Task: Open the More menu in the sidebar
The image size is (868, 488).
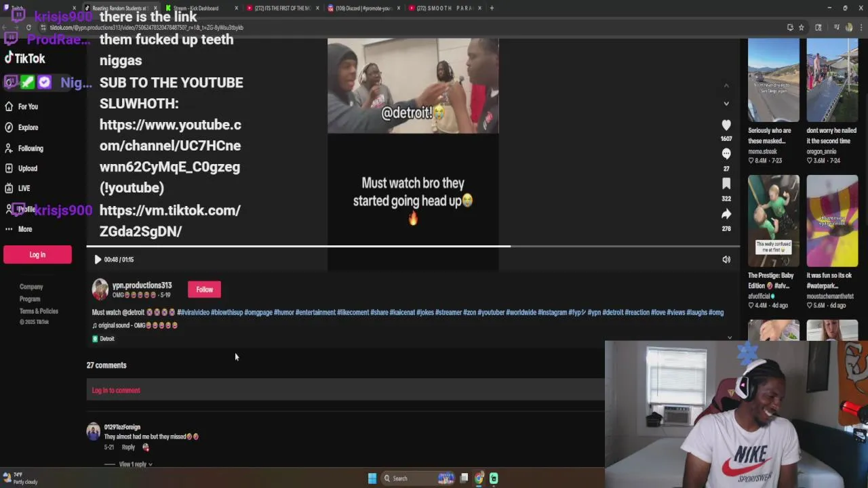Action: point(18,229)
